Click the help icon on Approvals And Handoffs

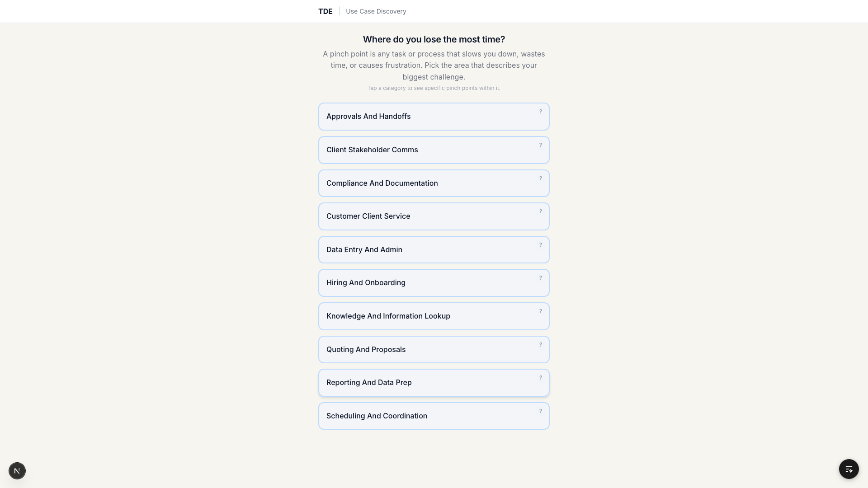[540, 112]
